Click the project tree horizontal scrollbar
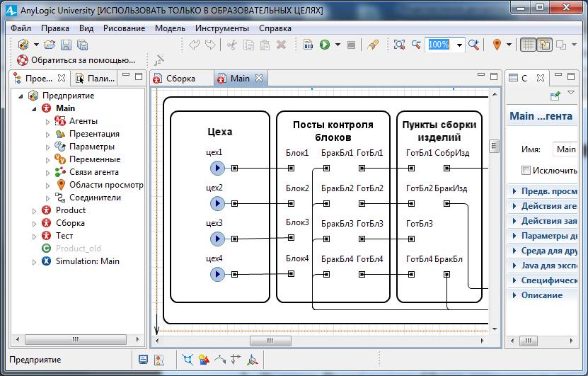Image resolution: width=588 pixels, height=376 pixels. pyautogui.click(x=76, y=340)
